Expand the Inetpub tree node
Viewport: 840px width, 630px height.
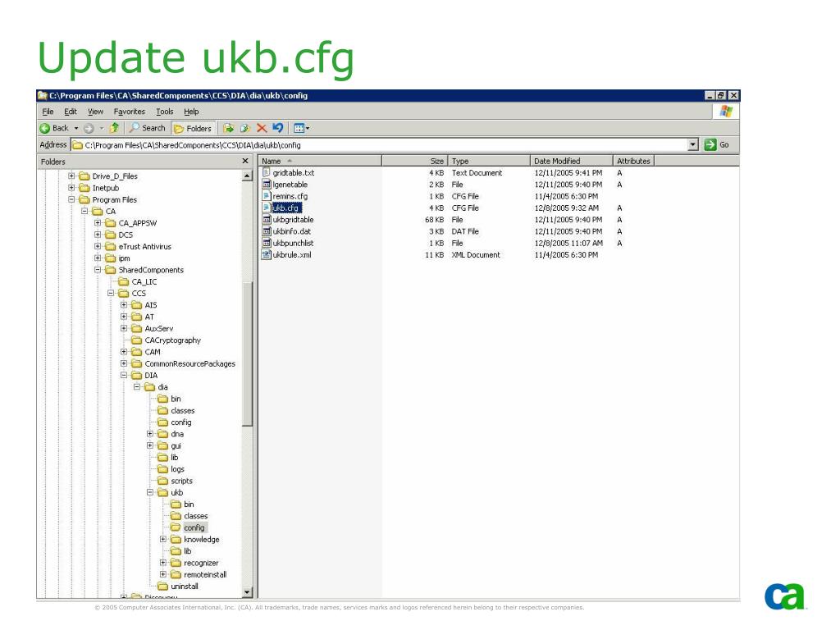click(x=71, y=188)
